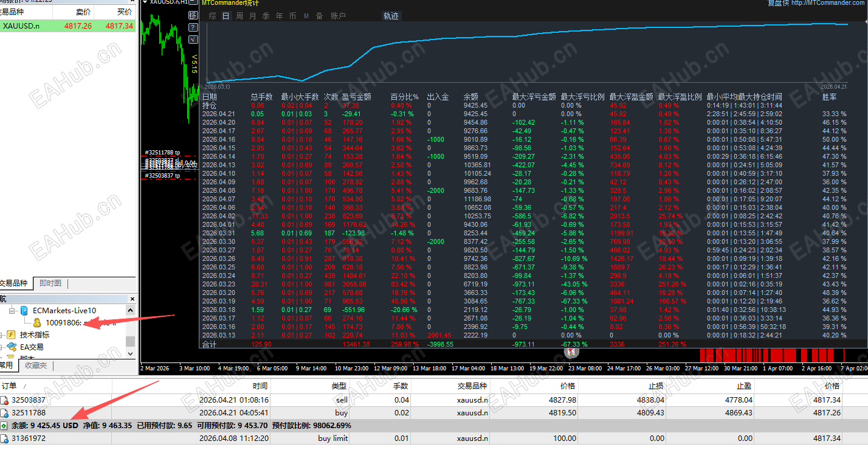Toggle the √ checkmark button on chart
The image size is (868, 461).
(193, 40)
